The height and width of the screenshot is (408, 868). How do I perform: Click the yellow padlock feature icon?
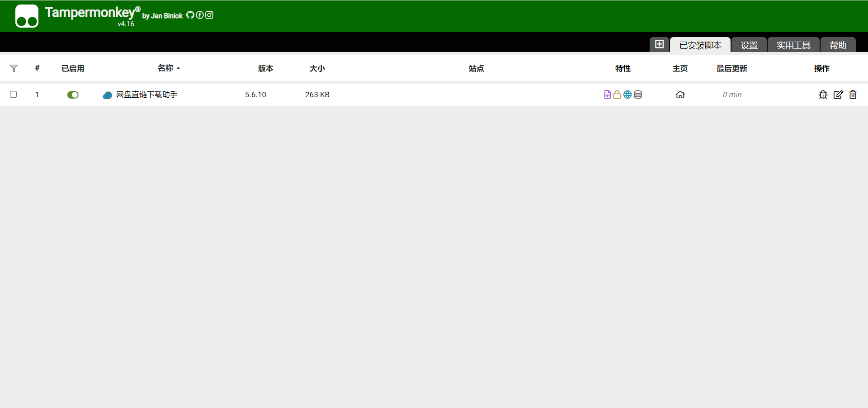[617, 95]
